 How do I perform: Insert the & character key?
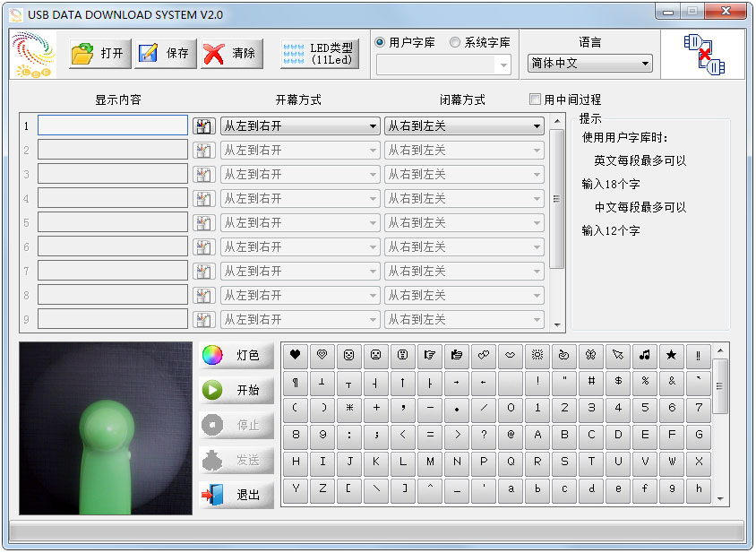[x=672, y=382]
